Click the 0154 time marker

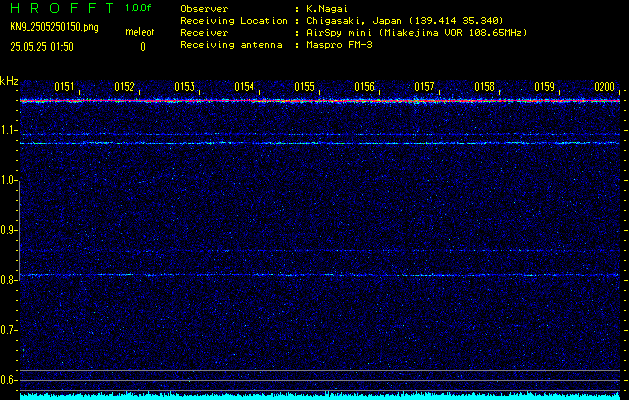(244, 87)
